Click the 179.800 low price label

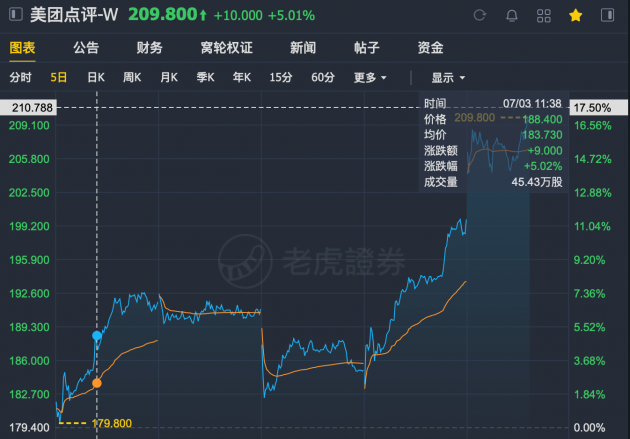pyautogui.click(x=112, y=423)
